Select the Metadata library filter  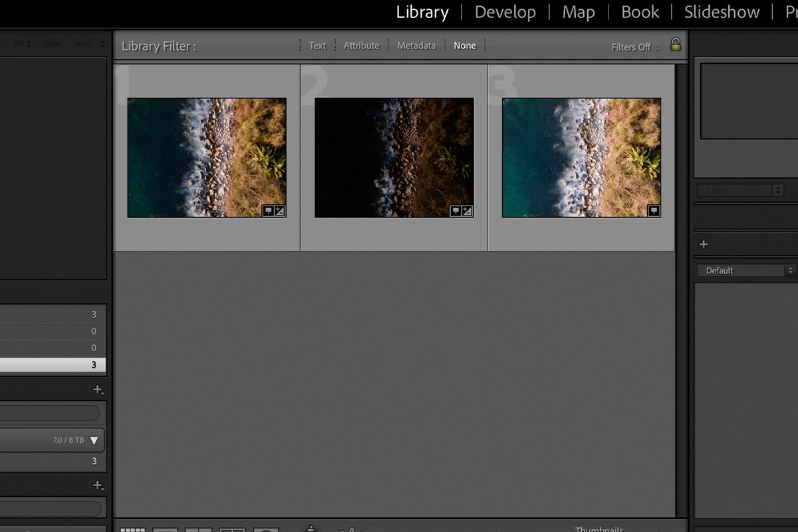(417, 45)
